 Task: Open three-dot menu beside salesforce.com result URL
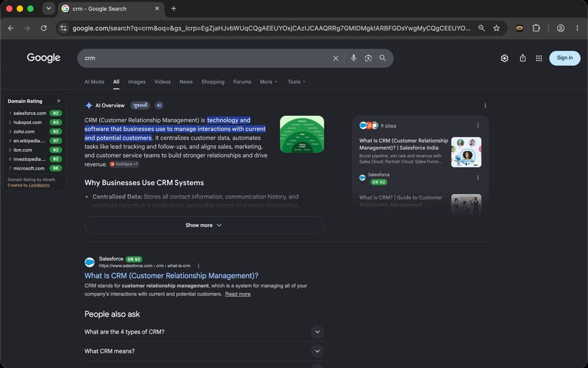click(198, 266)
